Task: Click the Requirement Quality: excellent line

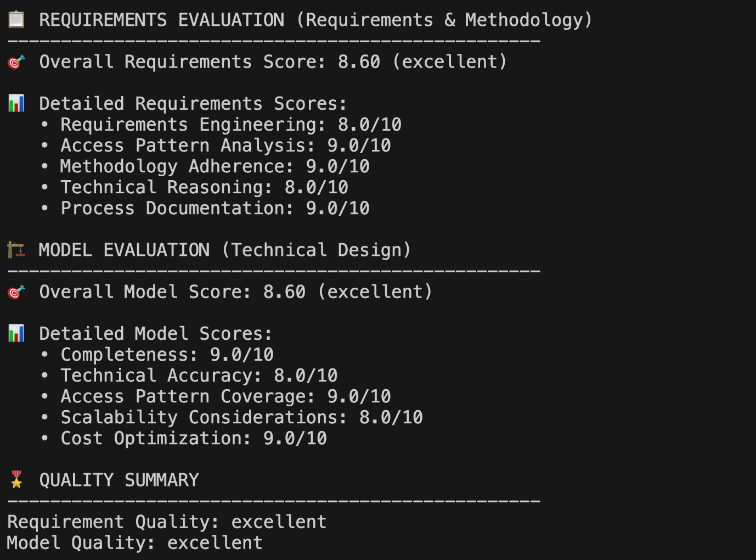Action: coord(167,522)
